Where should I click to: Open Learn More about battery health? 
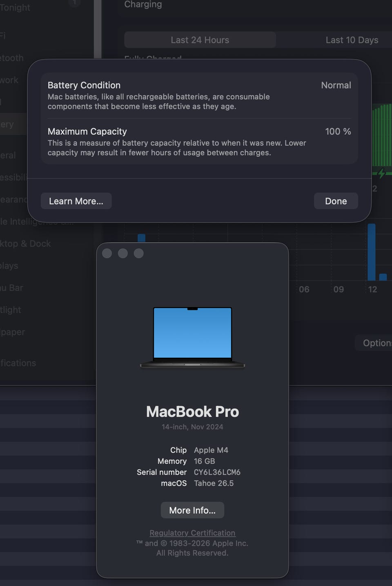(x=76, y=201)
